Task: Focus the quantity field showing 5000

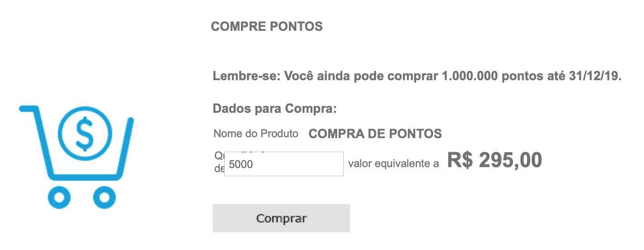Action: click(284, 164)
